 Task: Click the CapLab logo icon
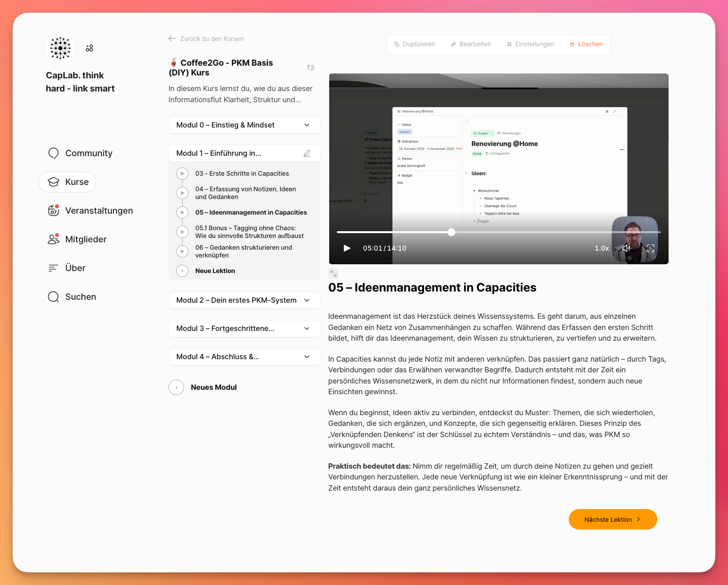pyautogui.click(x=60, y=48)
